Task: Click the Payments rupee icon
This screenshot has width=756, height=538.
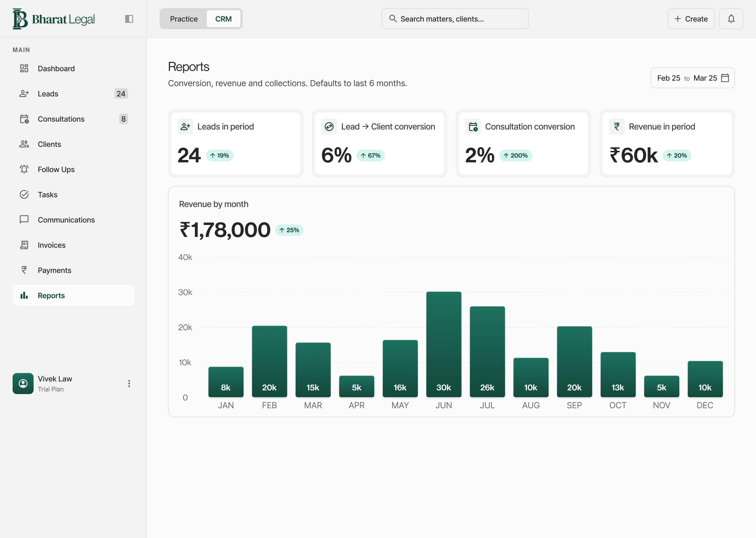Action: point(24,270)
